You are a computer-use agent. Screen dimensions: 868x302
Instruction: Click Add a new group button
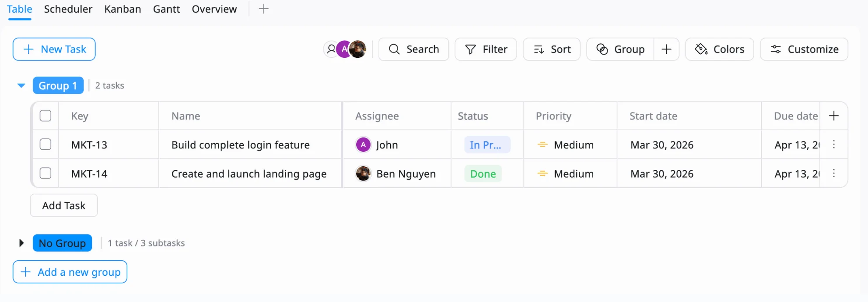pyautogui.click(x=70, y=272)
